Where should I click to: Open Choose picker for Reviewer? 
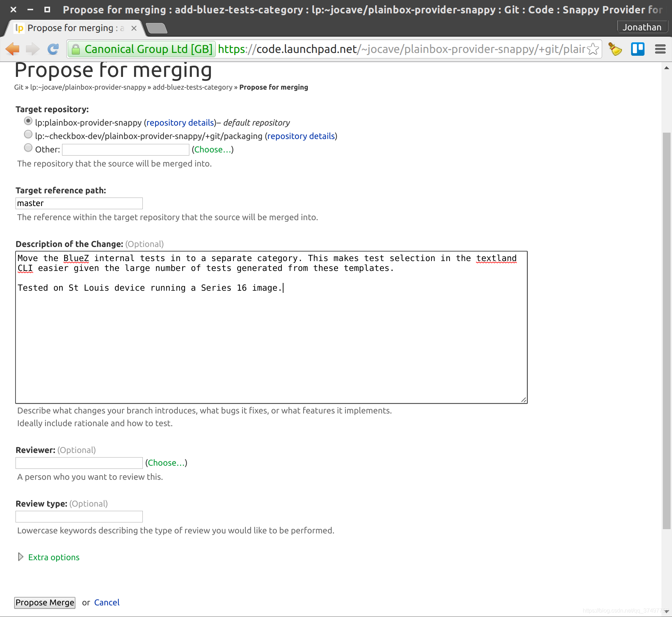(x=166, y=463)
